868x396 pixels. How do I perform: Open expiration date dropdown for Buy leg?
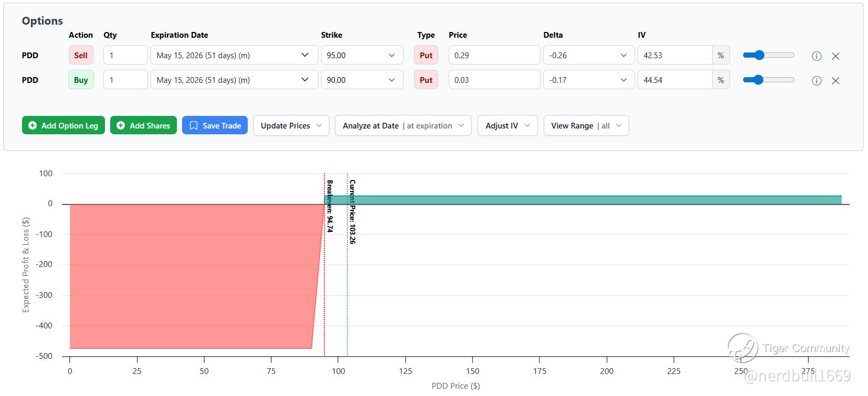pyautogui.click(x=234, y=80)
